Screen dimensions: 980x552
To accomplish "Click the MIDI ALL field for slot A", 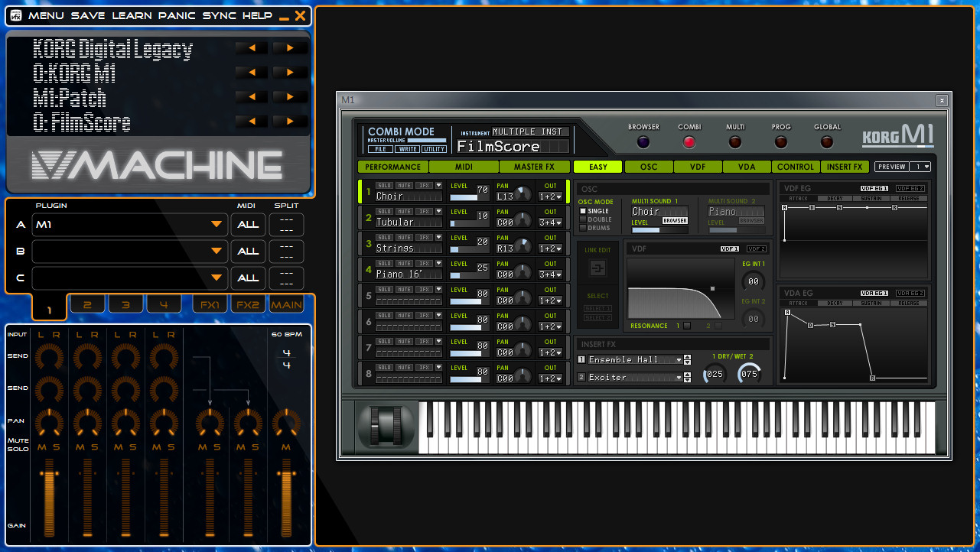I will click(248, 225).
